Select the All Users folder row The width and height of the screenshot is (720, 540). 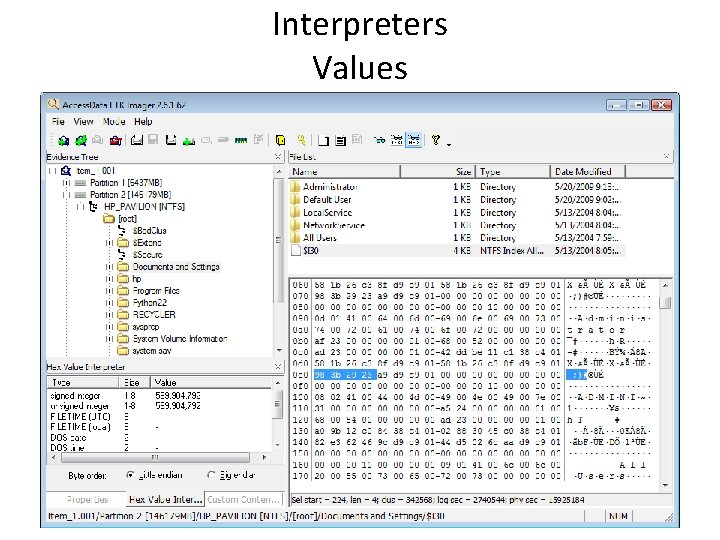point(457,238)
